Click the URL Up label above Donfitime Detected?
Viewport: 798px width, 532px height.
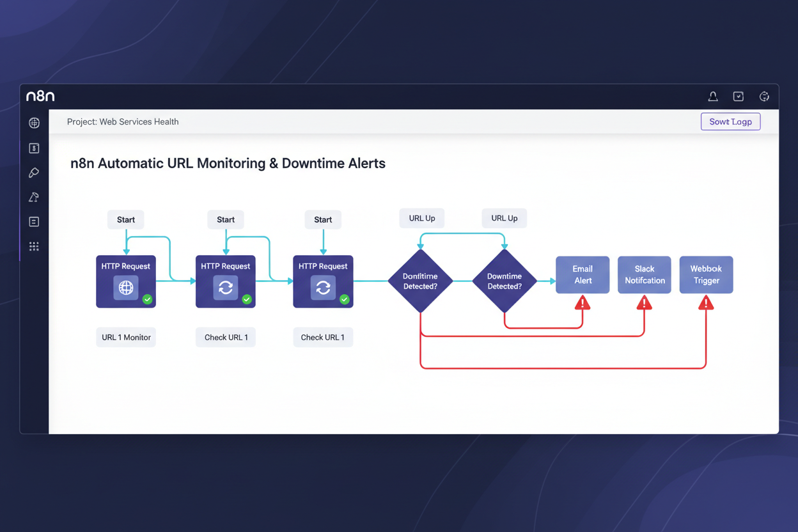coord(422,218)
